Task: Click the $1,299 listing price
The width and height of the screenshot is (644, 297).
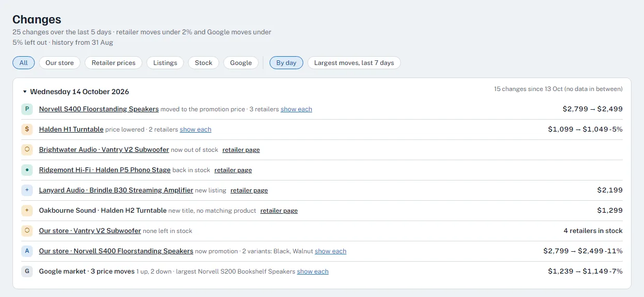Action: (610, 211)
